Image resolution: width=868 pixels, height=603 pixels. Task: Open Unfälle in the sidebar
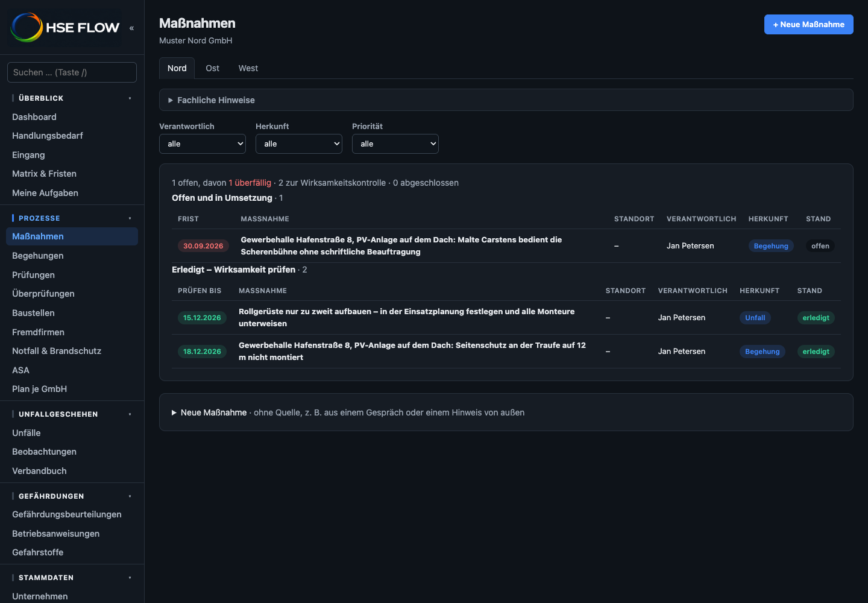72,433
